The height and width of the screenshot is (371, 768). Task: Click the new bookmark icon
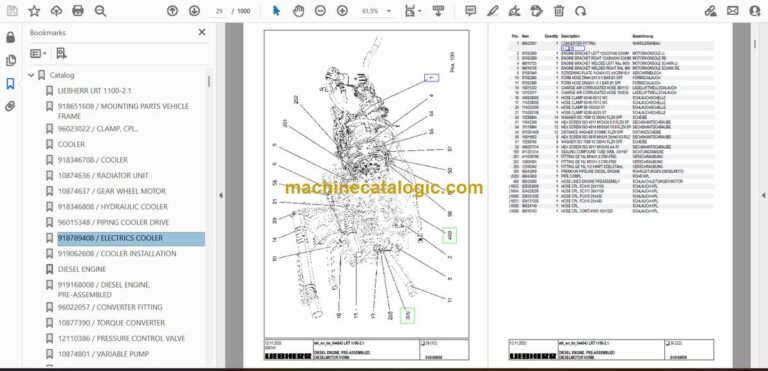coord(61,53)
